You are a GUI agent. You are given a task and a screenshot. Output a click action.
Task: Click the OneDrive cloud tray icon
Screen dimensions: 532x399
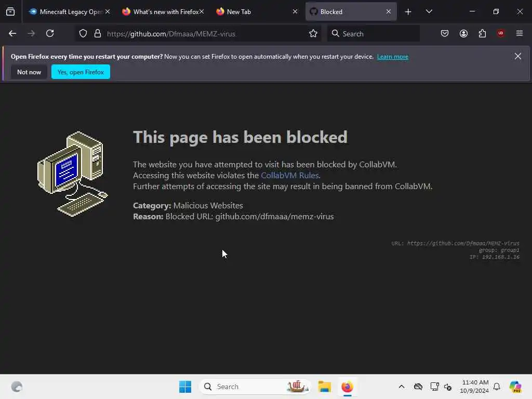(418, 387)
